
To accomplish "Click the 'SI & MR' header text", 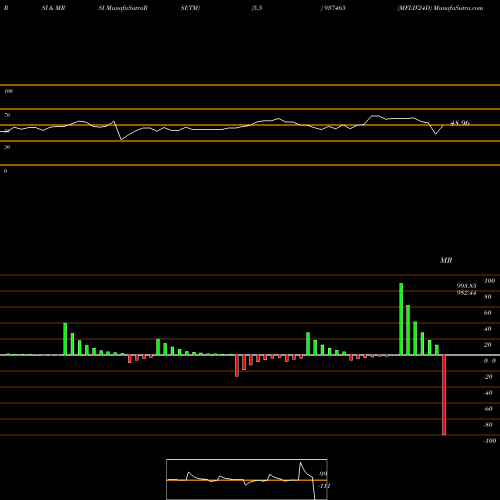I will click(53, 8).
